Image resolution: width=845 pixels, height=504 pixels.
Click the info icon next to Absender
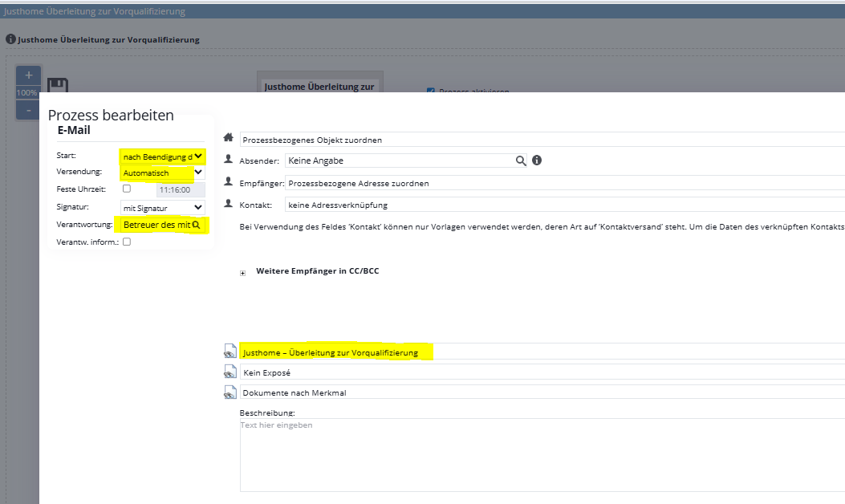[537, 161]
